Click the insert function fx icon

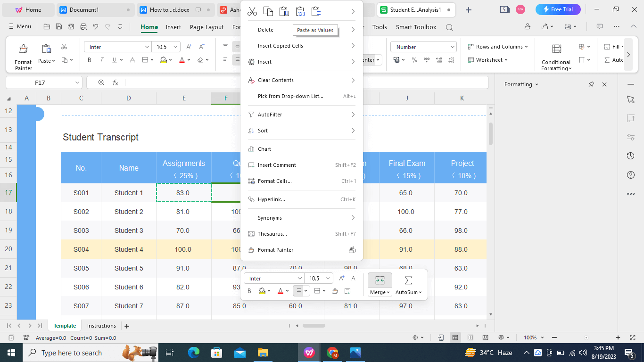coord(115,82)
